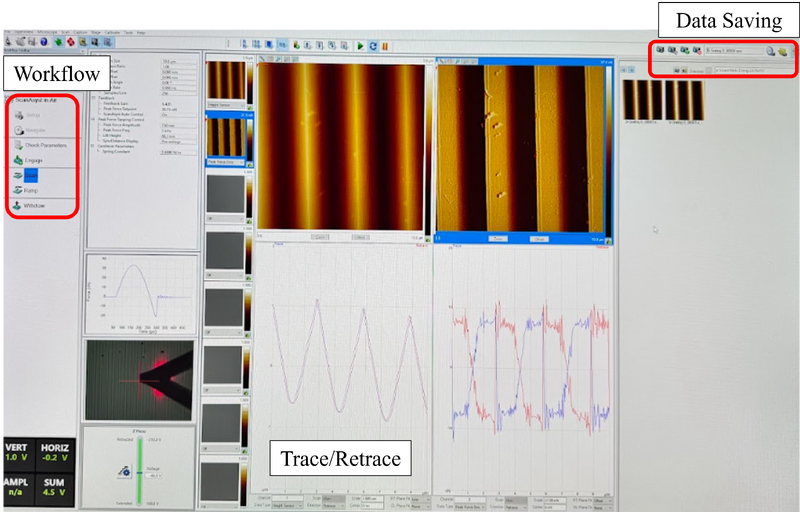800x512 pixels.
Task: Click the capture filename input field
Action: (733, 49)
